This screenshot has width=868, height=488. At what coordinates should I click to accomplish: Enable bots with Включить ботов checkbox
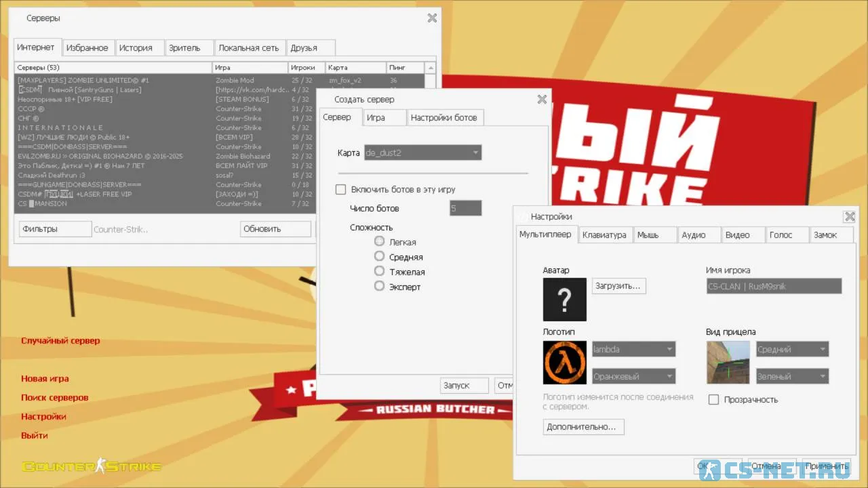point(341,190)
